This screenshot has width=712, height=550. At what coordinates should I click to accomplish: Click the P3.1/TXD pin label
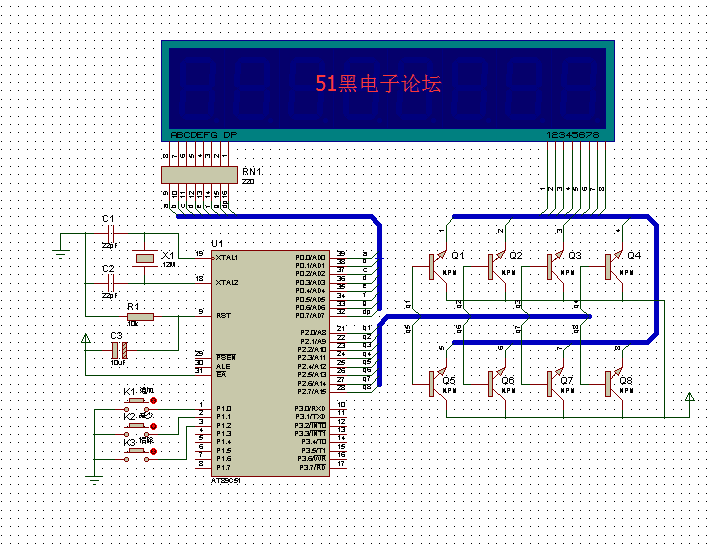(x=310, y=417)
